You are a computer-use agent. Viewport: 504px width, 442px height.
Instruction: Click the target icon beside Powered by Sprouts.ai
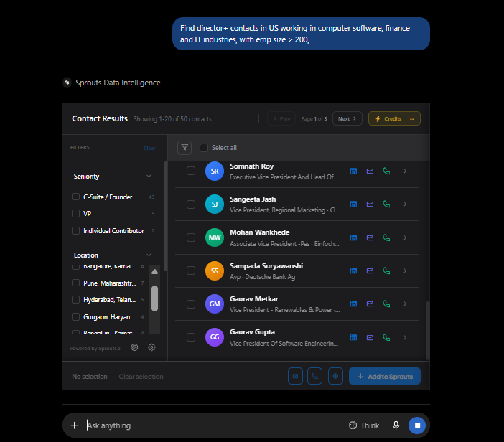coord(134,347)
